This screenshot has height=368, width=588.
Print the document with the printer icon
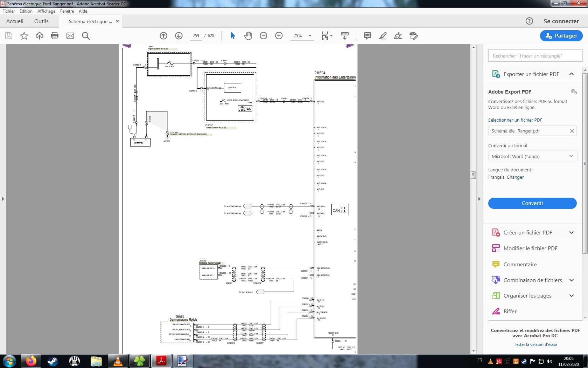55,36
